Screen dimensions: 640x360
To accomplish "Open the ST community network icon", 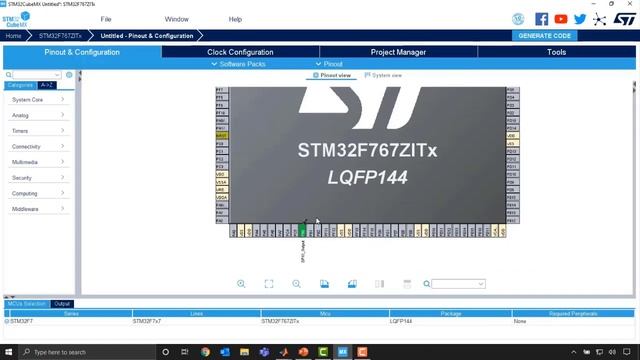I will pyautogui.click(x=599, y=19).
